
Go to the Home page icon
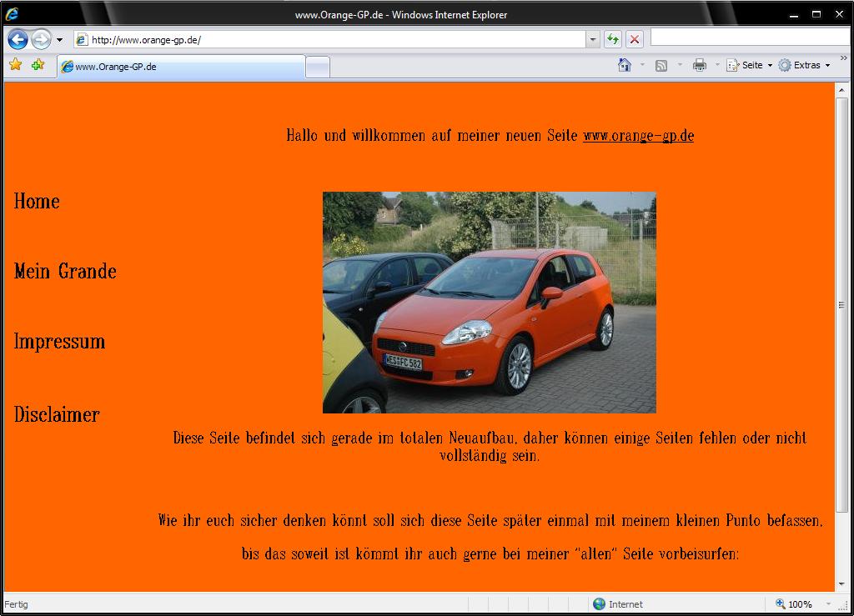pos(624,65)
